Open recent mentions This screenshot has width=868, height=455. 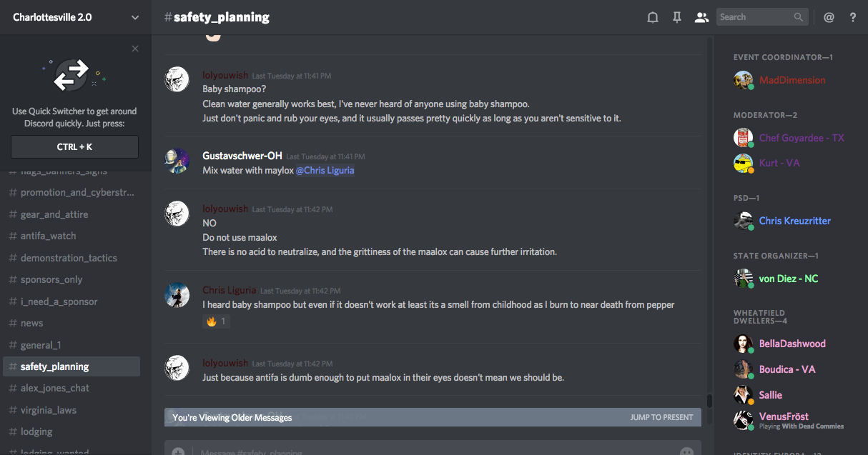pyautogui.click(x=829, y=17)
